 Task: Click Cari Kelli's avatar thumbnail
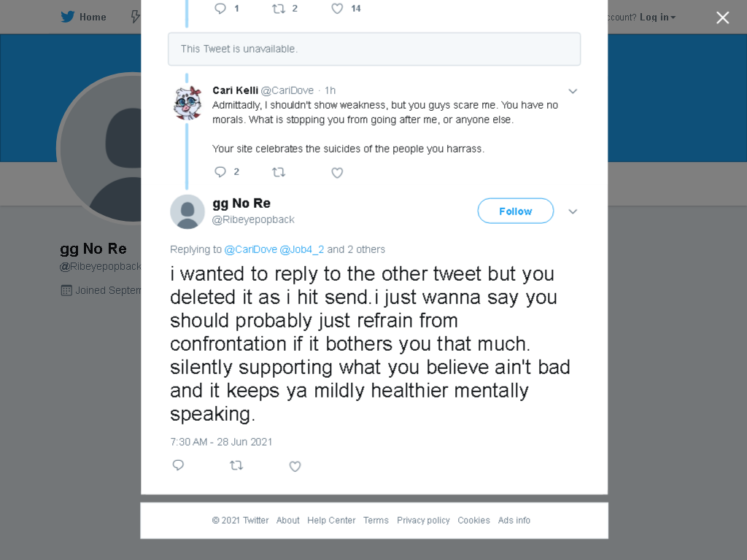click(x=187, y=102)
